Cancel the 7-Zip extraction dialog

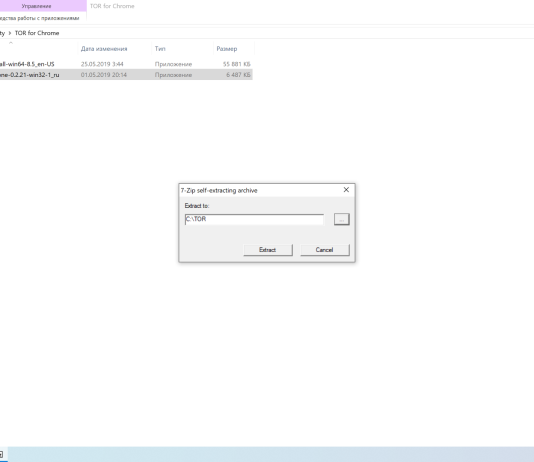[325, 250]
